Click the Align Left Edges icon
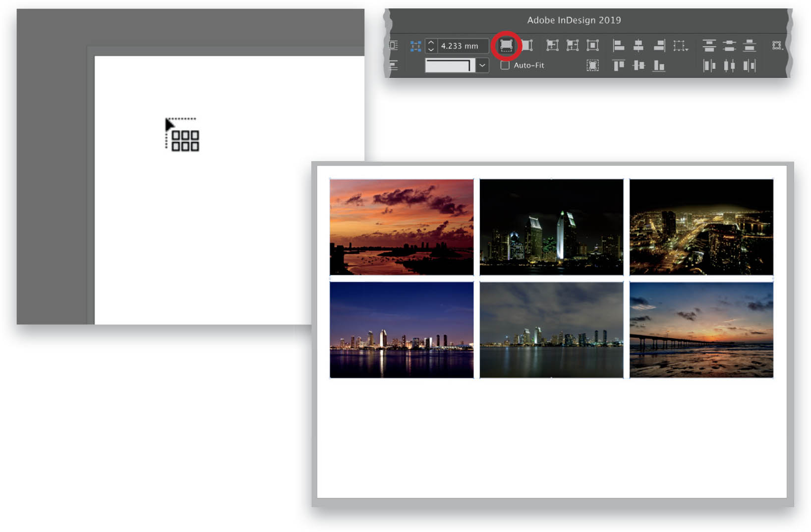Image resolution: width=811 pixels, height=532 pixels. click(x=618, y=46)
